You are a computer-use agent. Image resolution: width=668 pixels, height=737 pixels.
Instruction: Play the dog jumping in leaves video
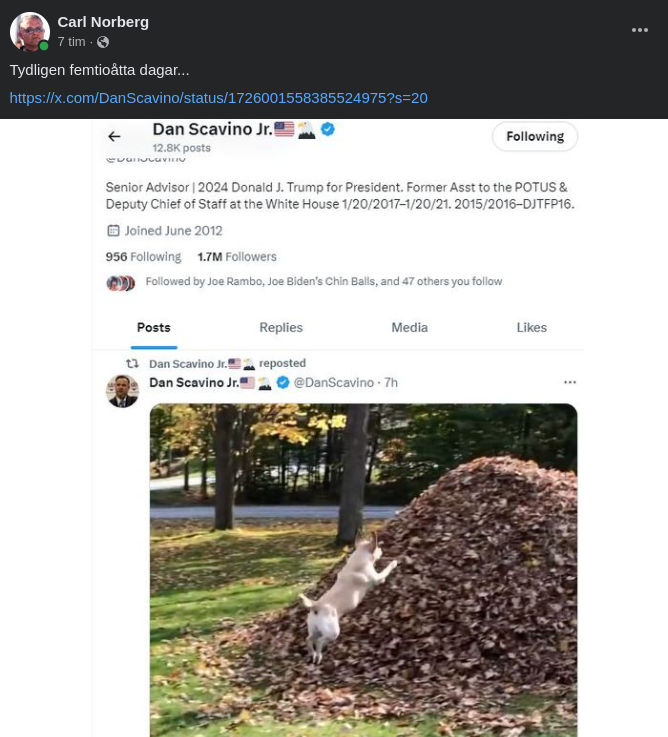pos(363,570)
